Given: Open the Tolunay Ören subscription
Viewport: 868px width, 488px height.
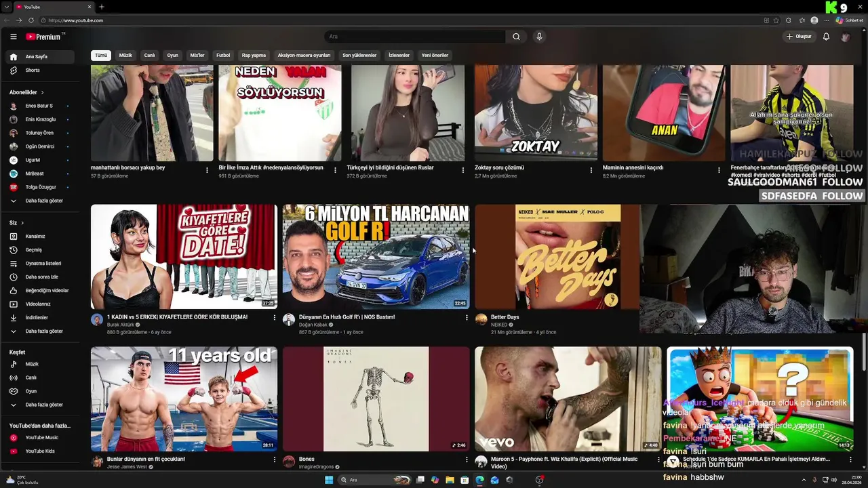Looking at the screenshot, I should pyautogui.click(x=41, y=133).
